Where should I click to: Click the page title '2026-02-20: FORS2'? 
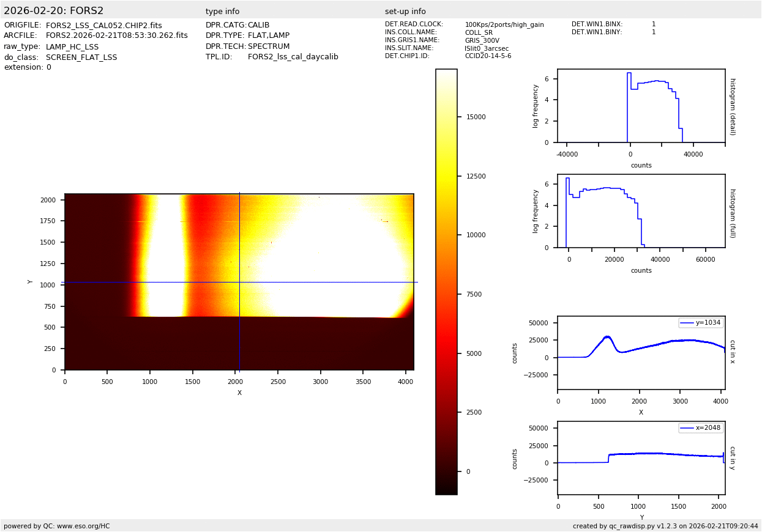(54, 11)
